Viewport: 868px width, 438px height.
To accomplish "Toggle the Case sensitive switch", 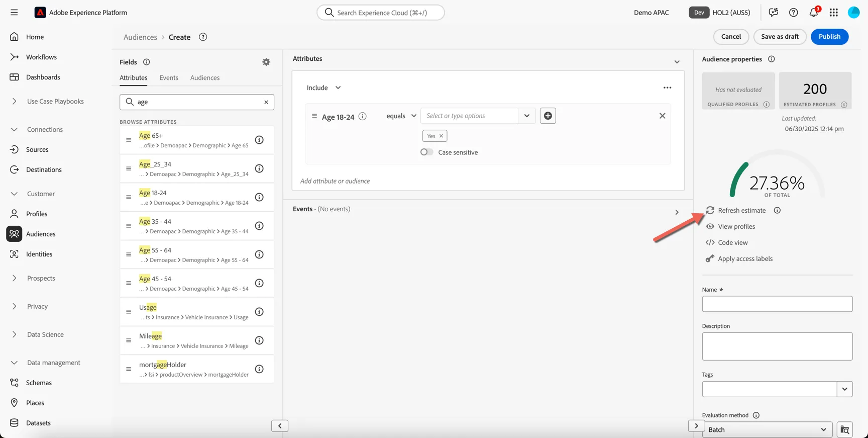I will coord(427,152).
